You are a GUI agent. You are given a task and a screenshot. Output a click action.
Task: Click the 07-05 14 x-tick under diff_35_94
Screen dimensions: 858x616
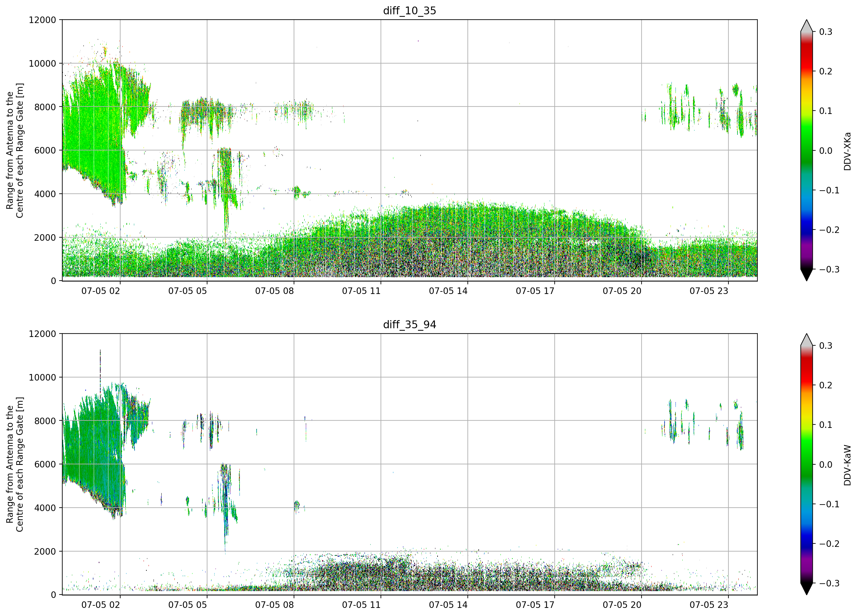(x=448, y=605)
